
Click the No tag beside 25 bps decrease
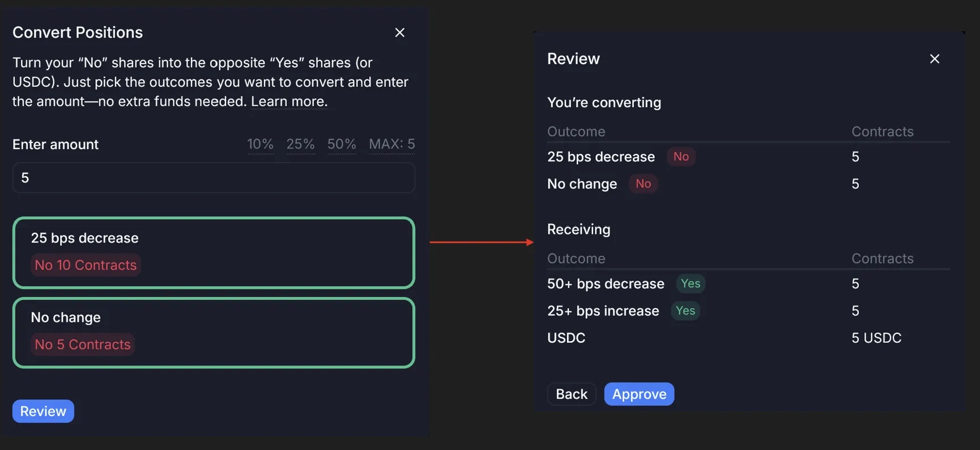(681, 157)
